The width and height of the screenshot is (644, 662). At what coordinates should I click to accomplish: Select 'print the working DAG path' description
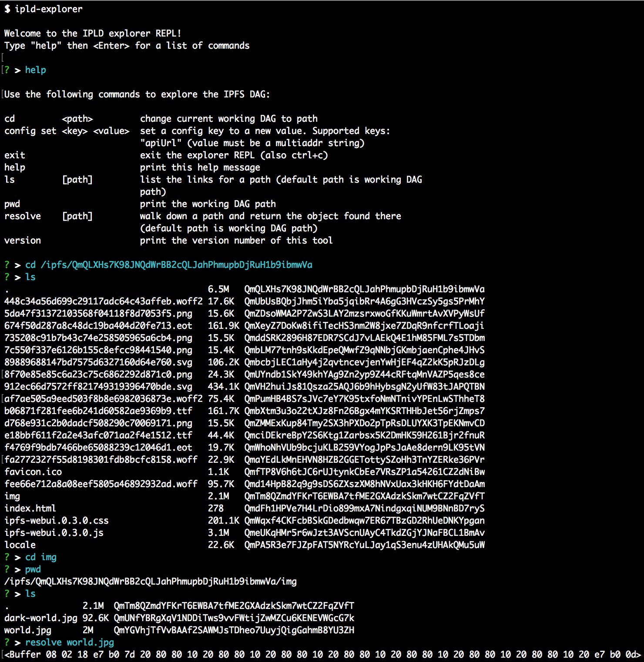pos(208,204)
